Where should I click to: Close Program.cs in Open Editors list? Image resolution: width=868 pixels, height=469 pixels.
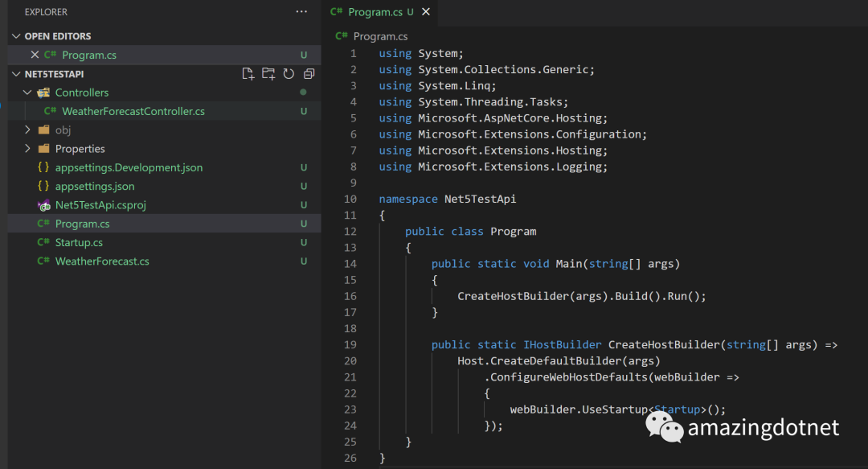click(35, 55)
